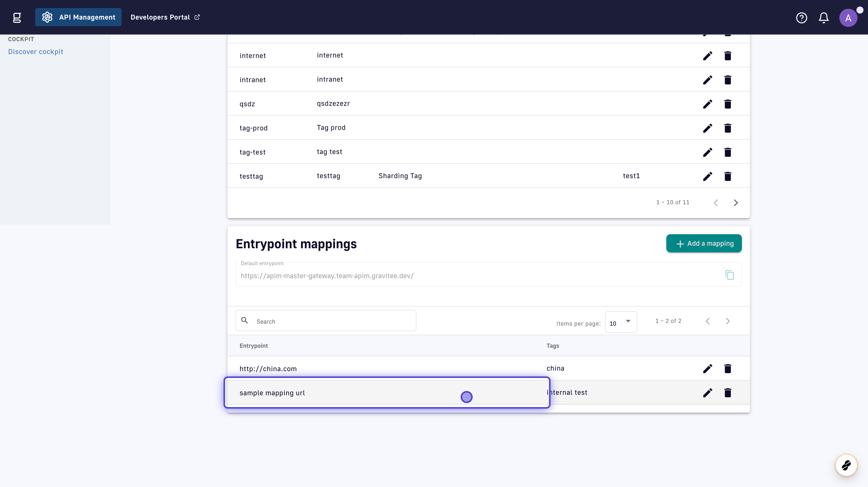This screenshot has width=868, height=487.
Task: Open Developers Portal link
Action: pos(165,17)
